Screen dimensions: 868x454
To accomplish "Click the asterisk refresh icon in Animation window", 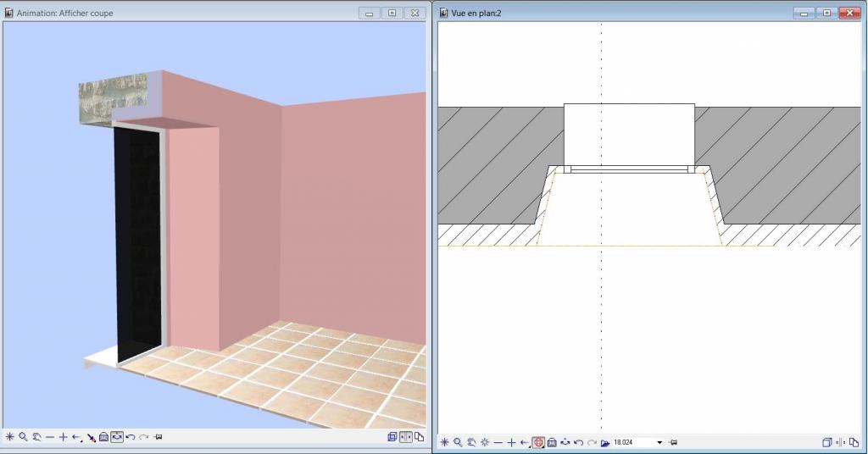I will coord(9,437).
